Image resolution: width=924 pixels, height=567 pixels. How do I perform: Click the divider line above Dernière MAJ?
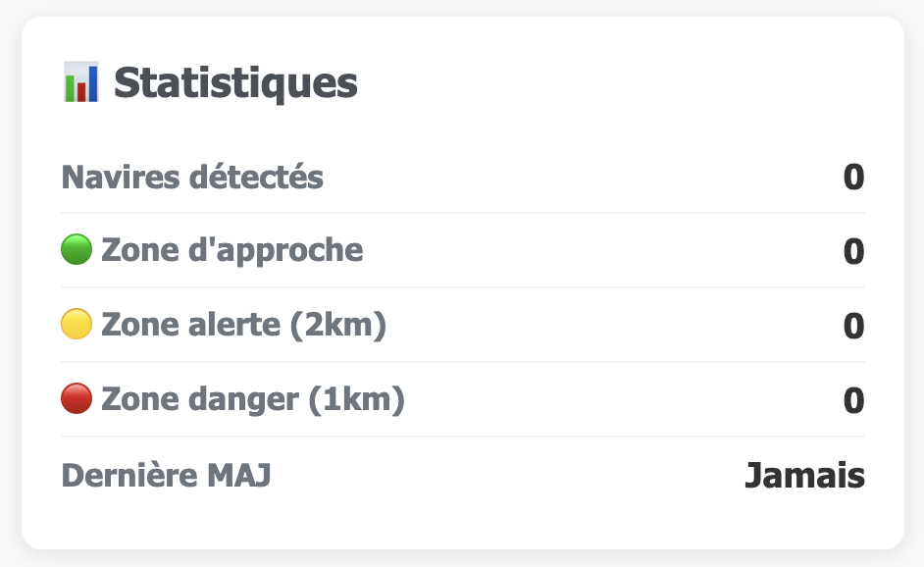[x=462, y=437]
